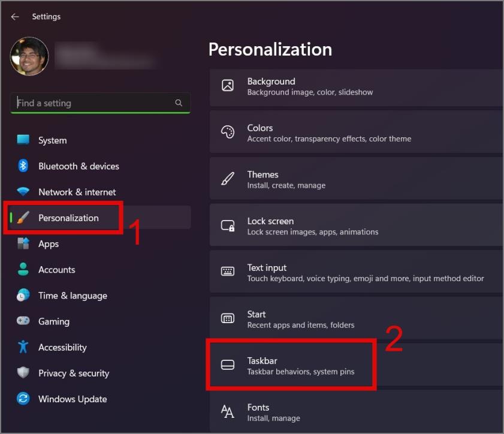This screenshot has height=434, width=504.
Task: Click the Taskbar icon
Action: (x=228, y=365)
